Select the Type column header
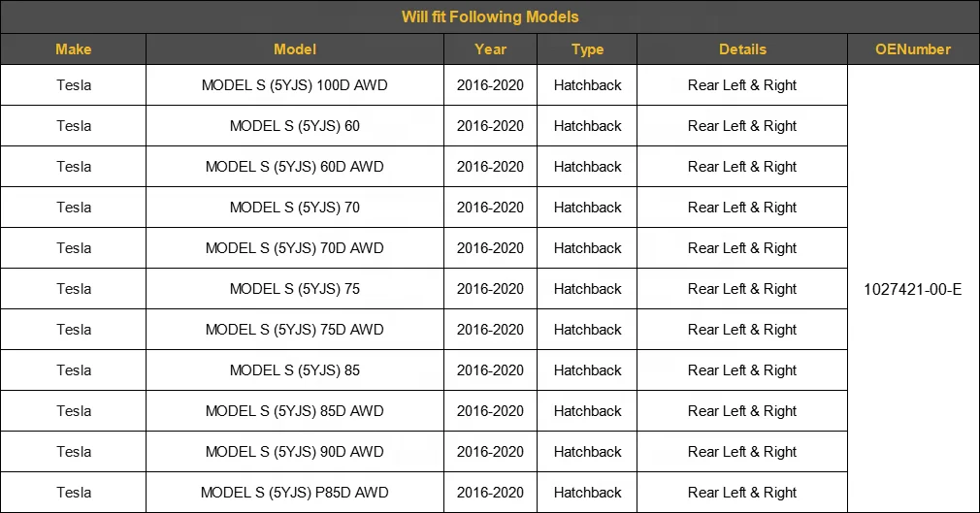The image size is (980, 513). click(x=587, y=49)
